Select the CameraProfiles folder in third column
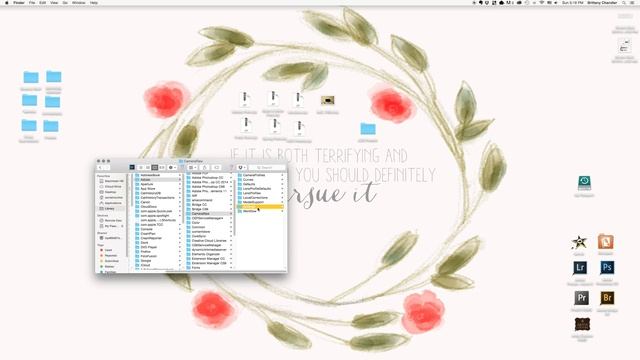 click(x=260, y=175)
